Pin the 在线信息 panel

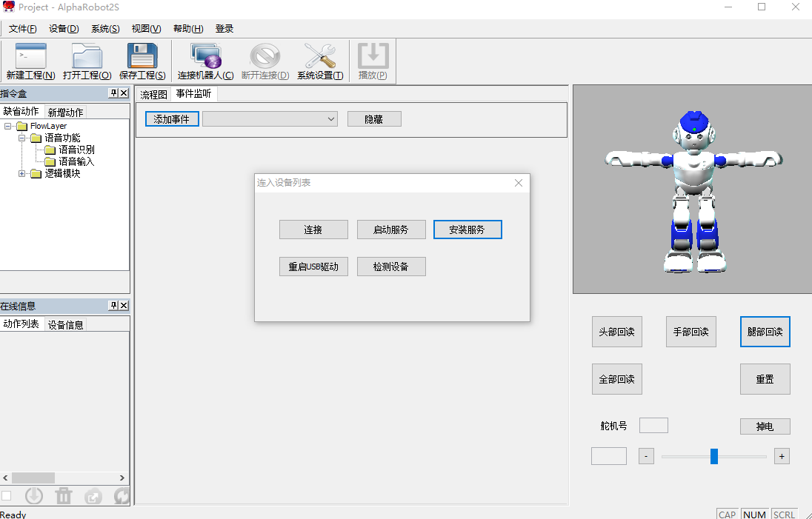point(113,305)
